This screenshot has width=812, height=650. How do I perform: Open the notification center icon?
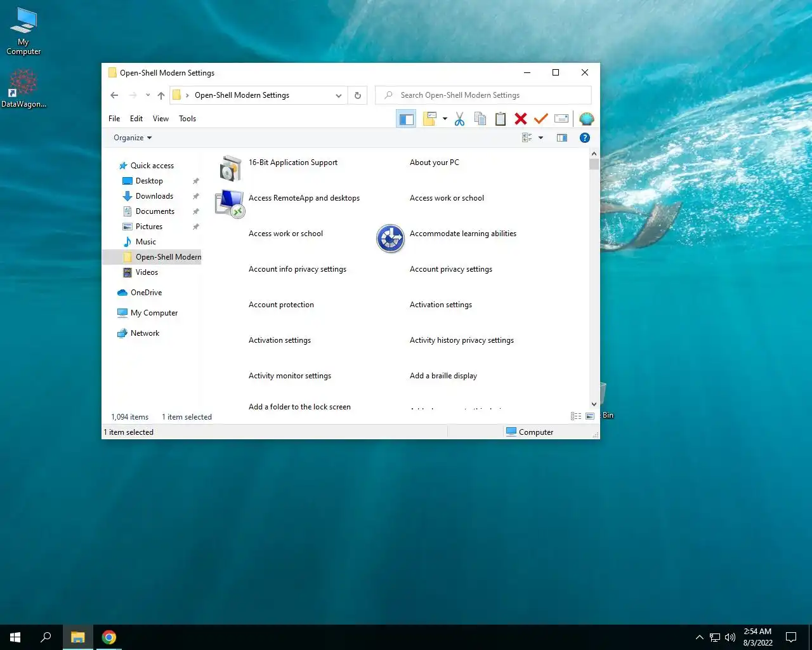click(791, 637)
